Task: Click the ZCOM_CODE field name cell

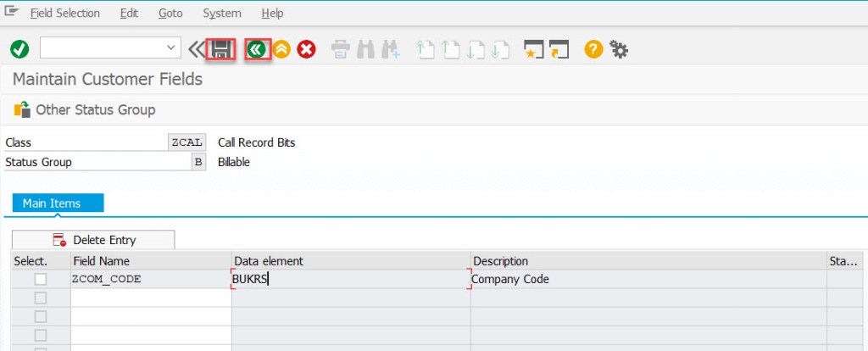Action: 151,280
